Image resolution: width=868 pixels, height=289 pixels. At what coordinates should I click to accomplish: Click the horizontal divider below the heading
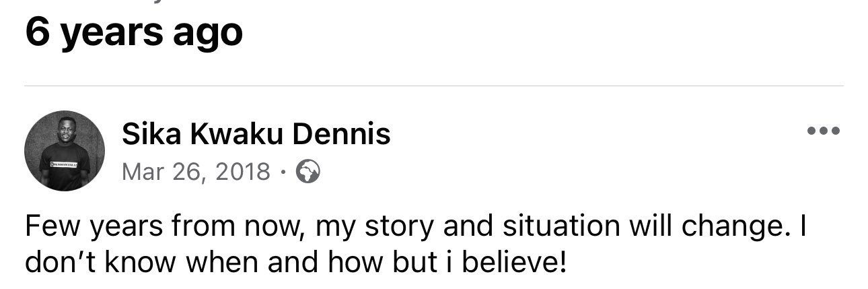[434, 86]
